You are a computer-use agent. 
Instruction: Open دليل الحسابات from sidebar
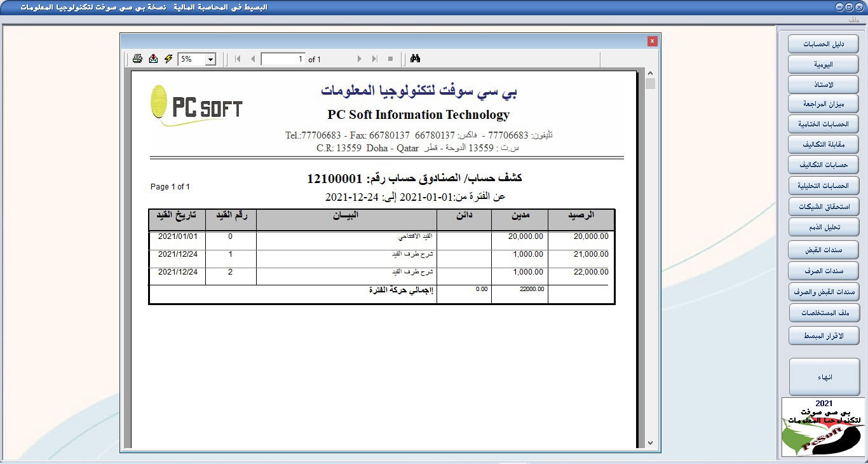point(824,44)
